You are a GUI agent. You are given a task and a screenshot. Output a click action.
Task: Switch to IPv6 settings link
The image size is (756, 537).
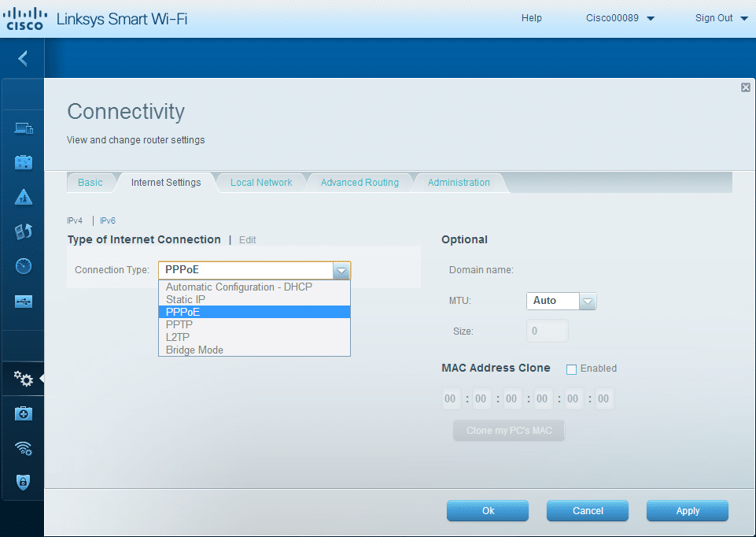click(x=108, y=220)
